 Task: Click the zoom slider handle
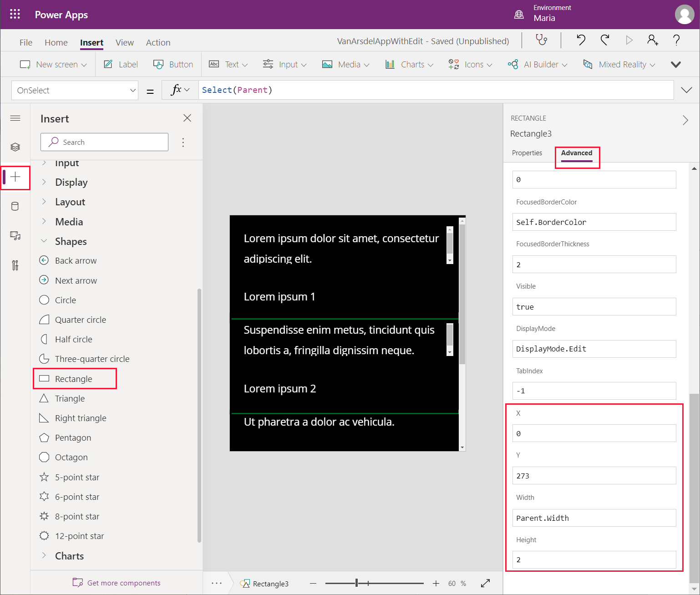pyautogui.click(x=357, y=583)
